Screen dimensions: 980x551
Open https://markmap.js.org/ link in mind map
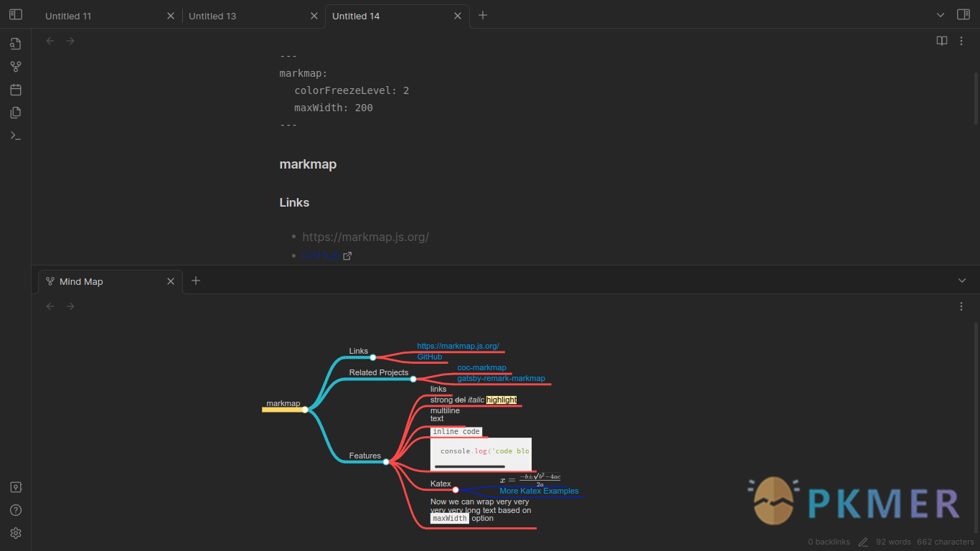tap(458, 346)
